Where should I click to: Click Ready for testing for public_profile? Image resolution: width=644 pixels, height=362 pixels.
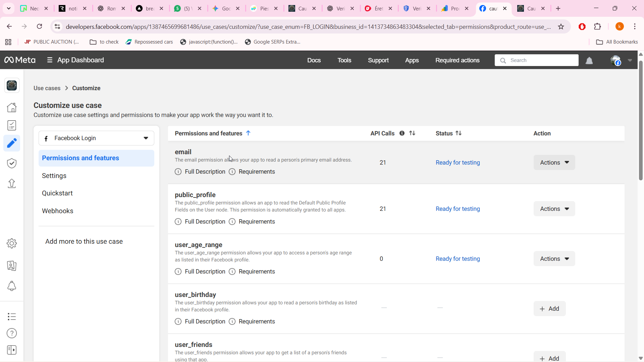click(458, 209)
